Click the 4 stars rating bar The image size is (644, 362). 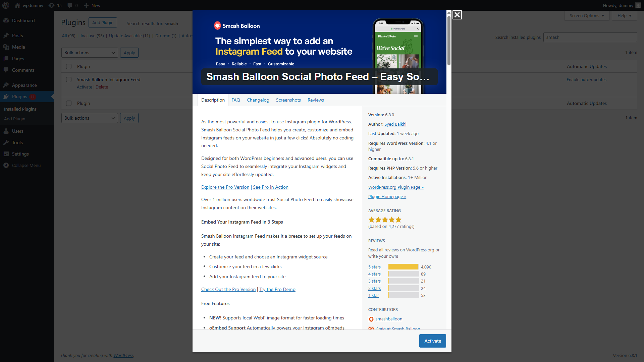click(404, 274)
